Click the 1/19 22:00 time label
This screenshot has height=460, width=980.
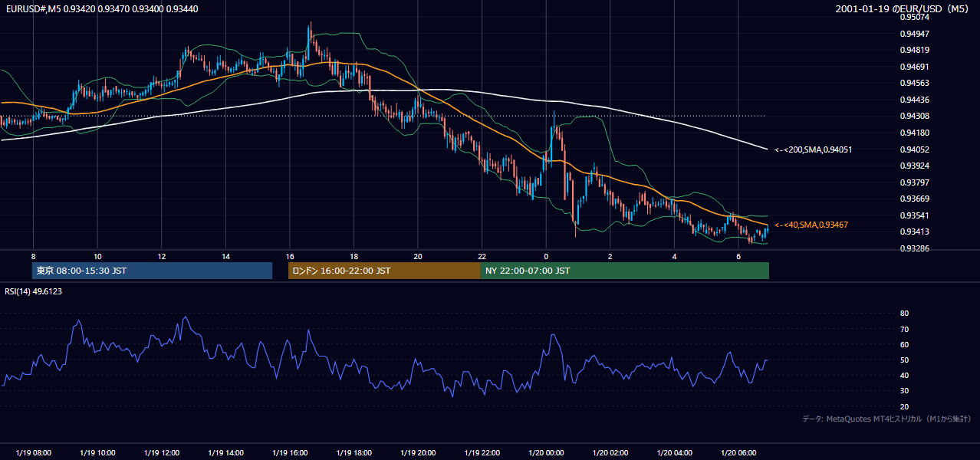[482, 452]
